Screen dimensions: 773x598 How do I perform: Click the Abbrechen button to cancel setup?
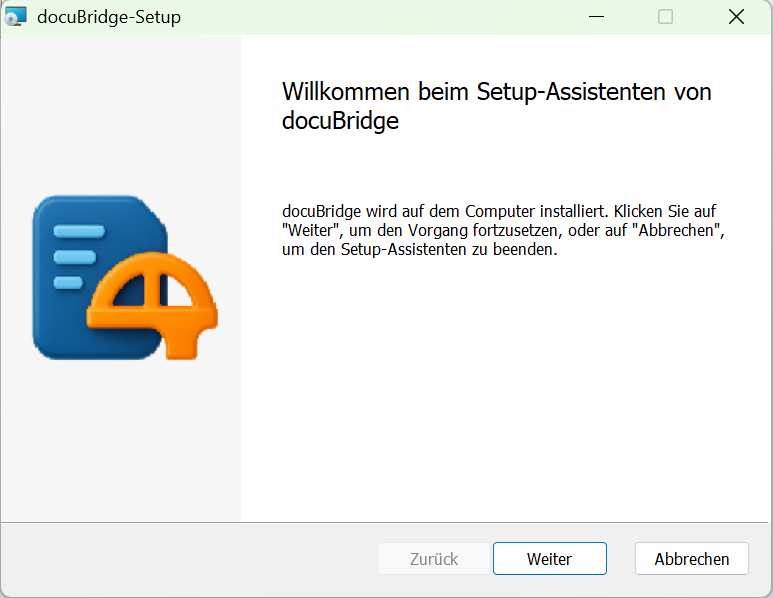[692, 559]
